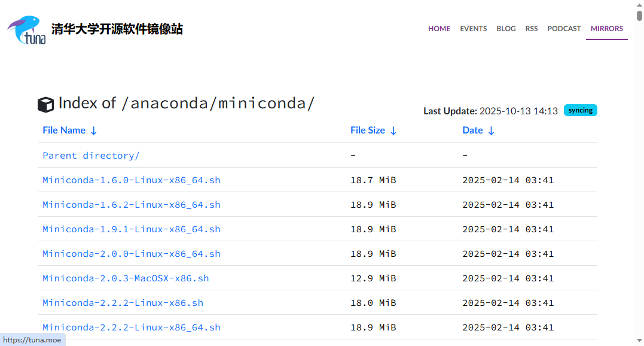
Task: Download Miniconda-2.2.2-Linux-x86.sh file
Action: click(123, 303)
